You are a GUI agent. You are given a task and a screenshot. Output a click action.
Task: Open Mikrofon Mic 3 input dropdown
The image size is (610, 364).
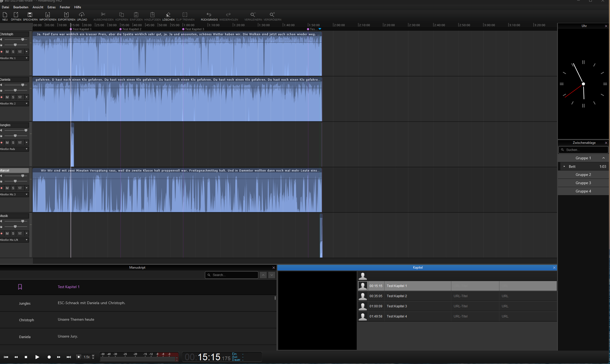(14, 194)
